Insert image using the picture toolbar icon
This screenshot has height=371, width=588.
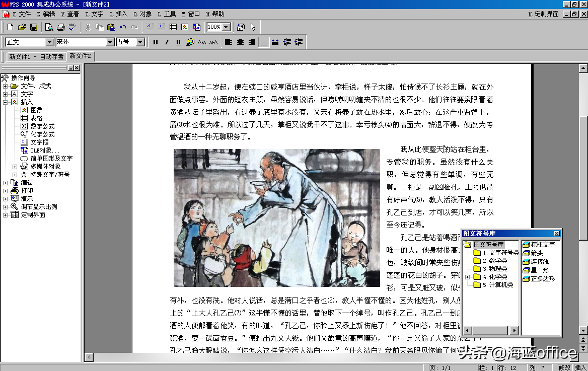point(184,27)
